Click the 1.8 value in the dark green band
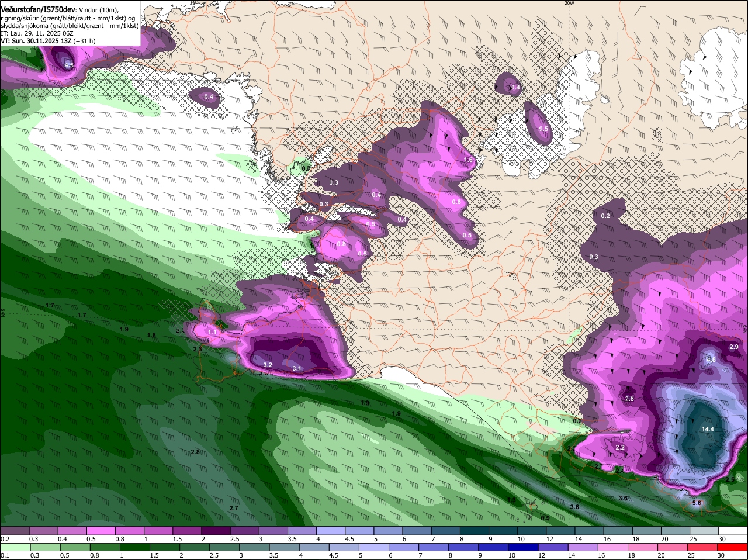This screenshot has height=560, width=748. (x=151, y=336)
